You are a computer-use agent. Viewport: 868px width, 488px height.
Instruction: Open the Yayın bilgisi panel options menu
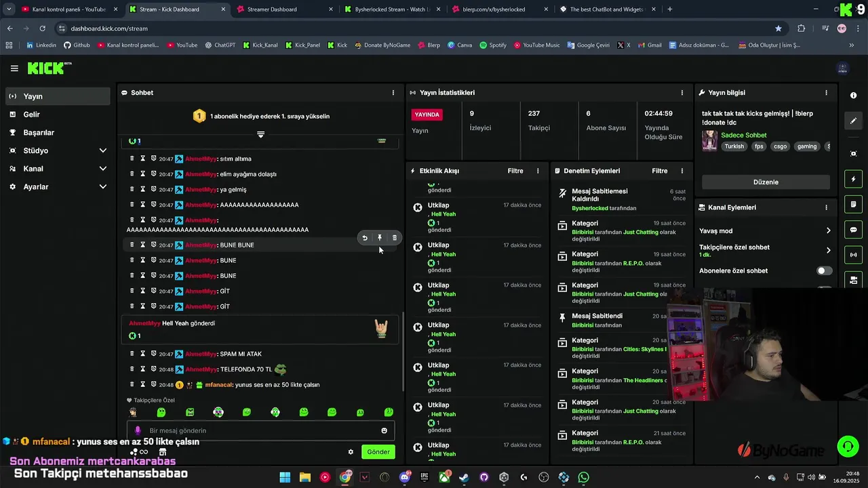coord(826,93)
